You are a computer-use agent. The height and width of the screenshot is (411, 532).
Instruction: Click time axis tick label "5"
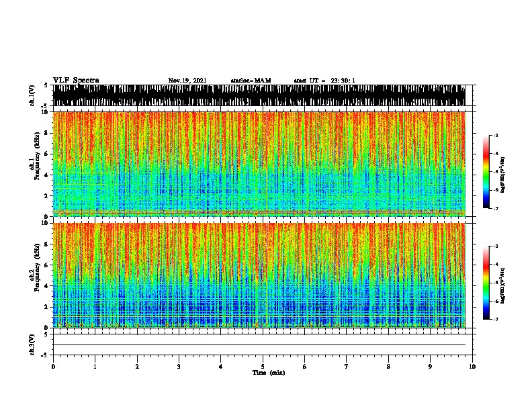point(263,367)
